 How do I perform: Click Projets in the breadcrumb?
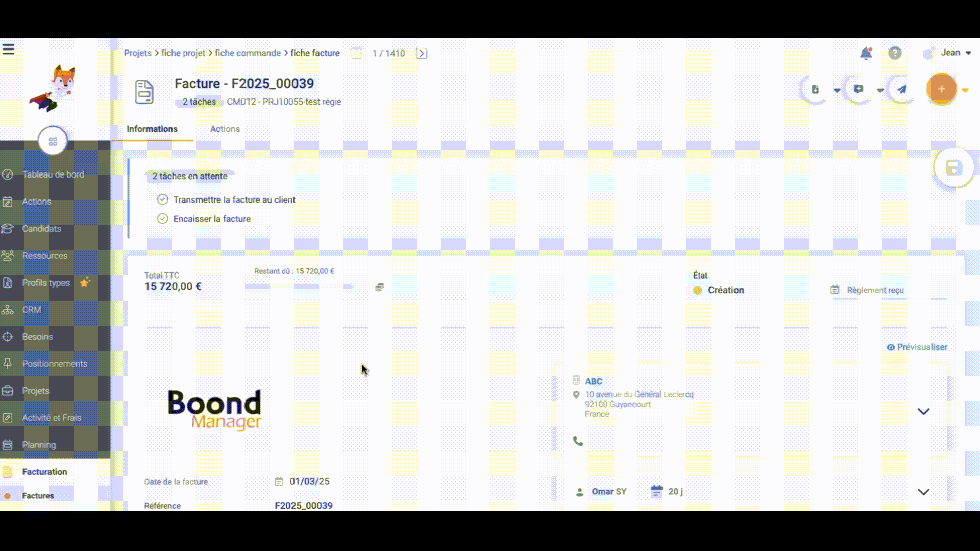coord(138,53)
